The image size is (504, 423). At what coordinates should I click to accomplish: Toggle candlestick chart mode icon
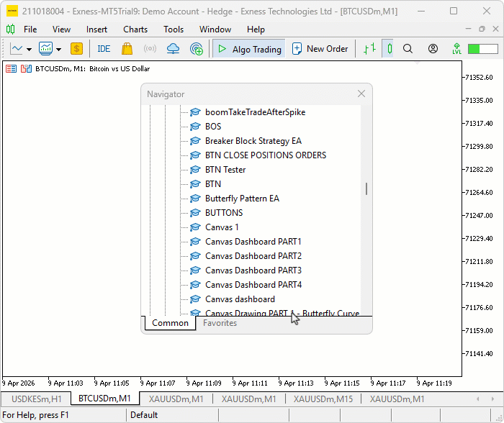coord(389,49)
